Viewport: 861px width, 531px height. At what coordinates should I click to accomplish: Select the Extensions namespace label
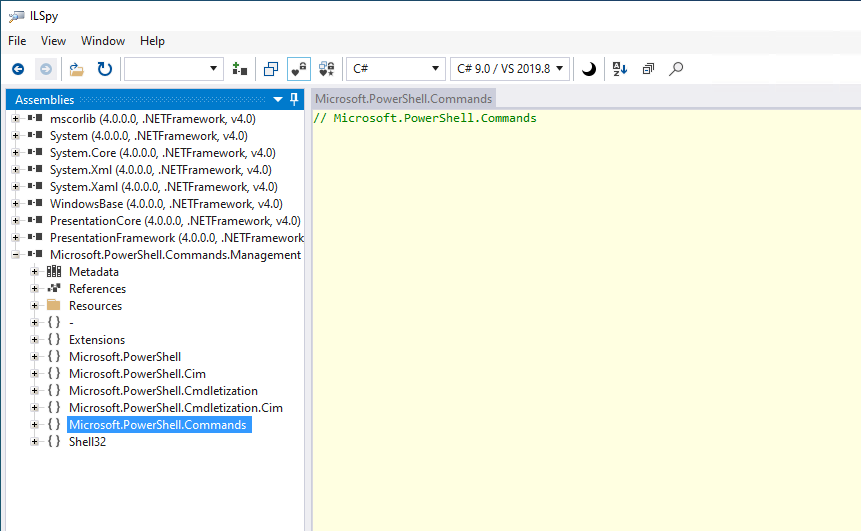[x=97, y=340]
